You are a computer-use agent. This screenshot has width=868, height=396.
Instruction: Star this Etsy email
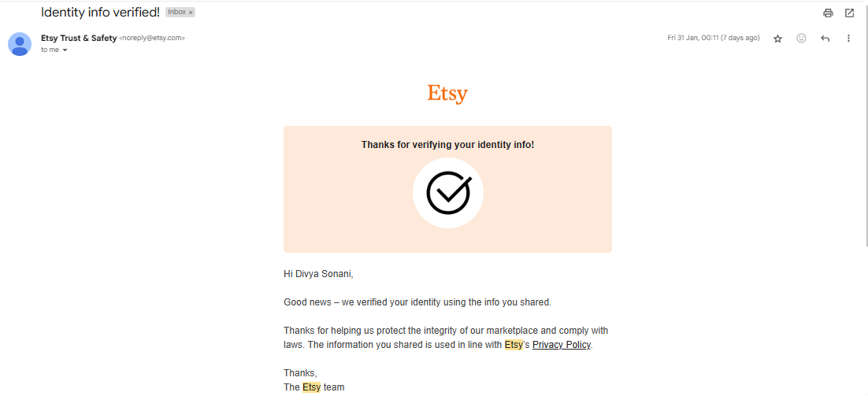click(777, 39)
